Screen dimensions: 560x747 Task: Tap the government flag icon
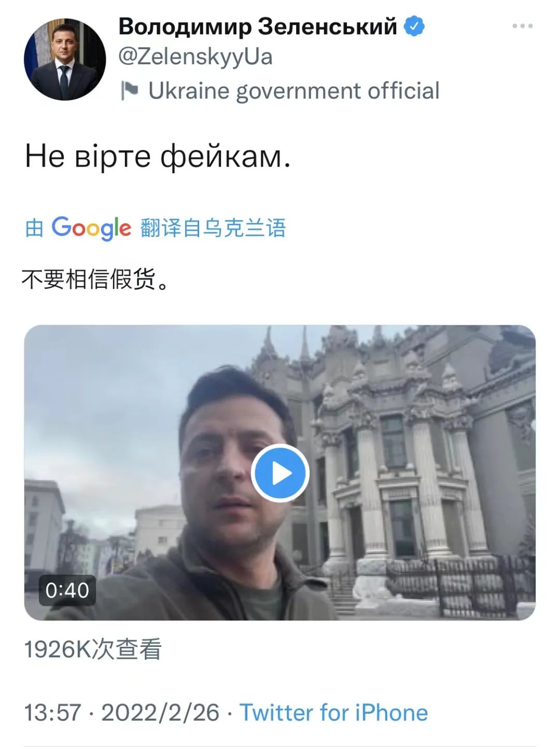(x=129, y=91)
